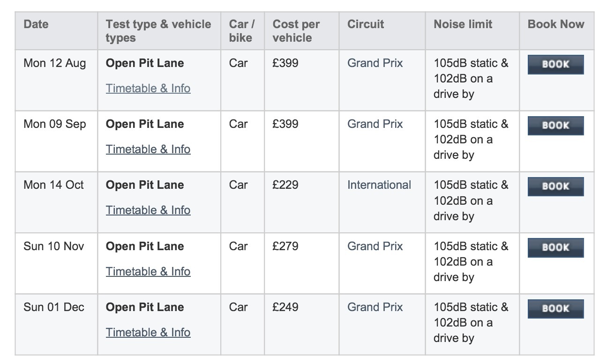Open Timetable & Info for 14 Oct
Viewport: 607px width, 364px height.
[148, 210]
